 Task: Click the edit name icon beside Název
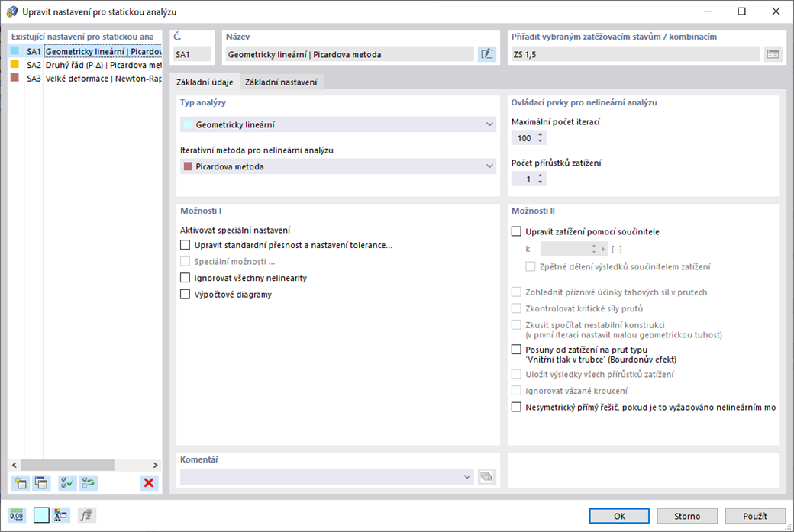tap(486, 54)
